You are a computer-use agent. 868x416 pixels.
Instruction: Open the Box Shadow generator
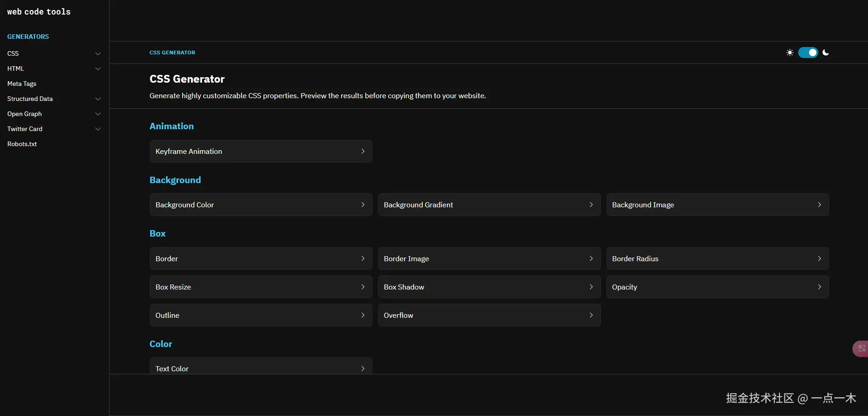click(x=489, y=287)
